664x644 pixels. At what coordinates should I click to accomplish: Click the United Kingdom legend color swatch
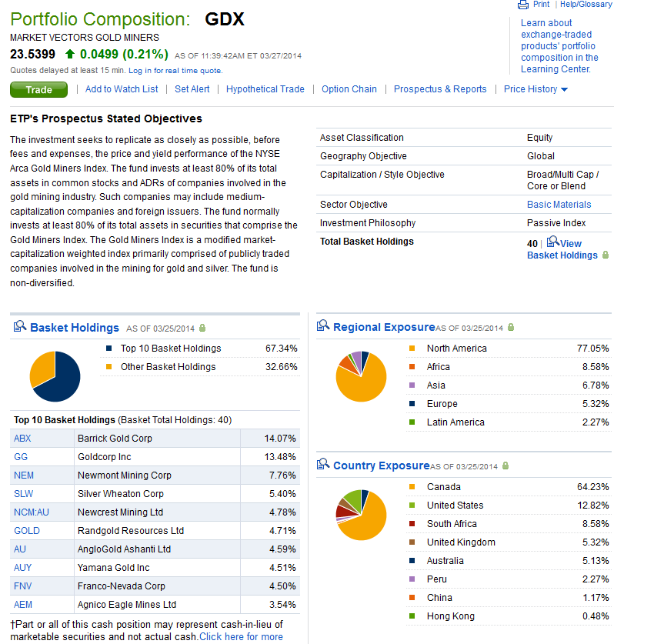pos(412,542)
